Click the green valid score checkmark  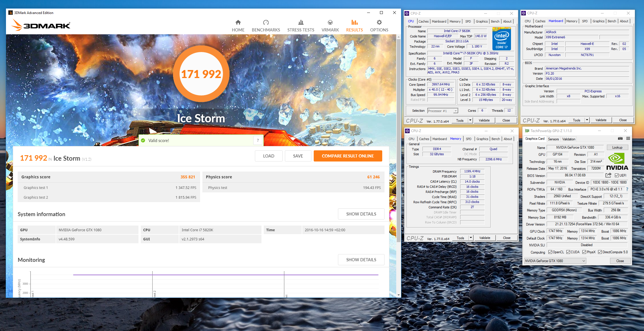(x=143, y=140)
